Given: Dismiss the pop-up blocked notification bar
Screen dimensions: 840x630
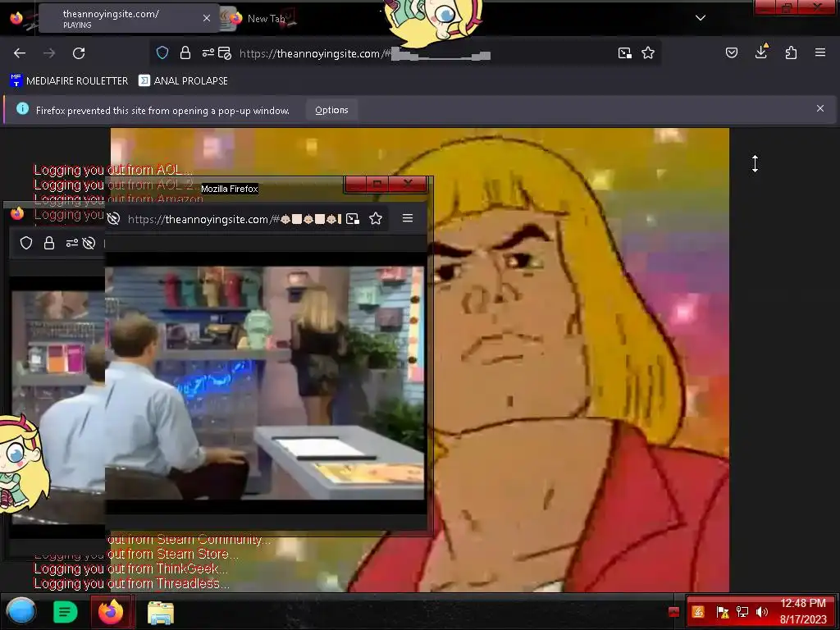Looking at the screenshot, I should coord(820,109).
